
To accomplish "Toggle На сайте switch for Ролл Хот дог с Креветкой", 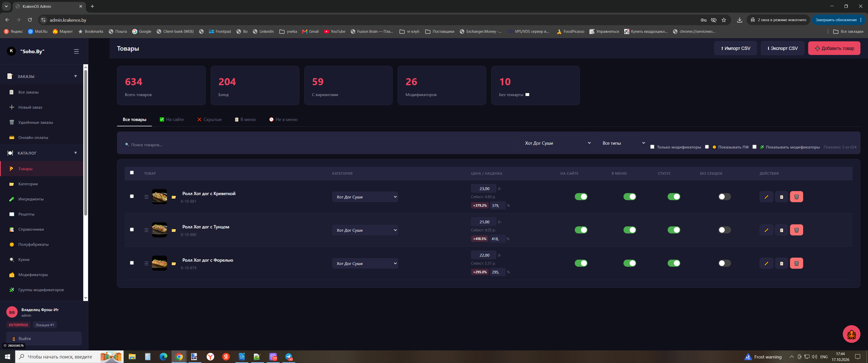I will [x=581, y=197].
